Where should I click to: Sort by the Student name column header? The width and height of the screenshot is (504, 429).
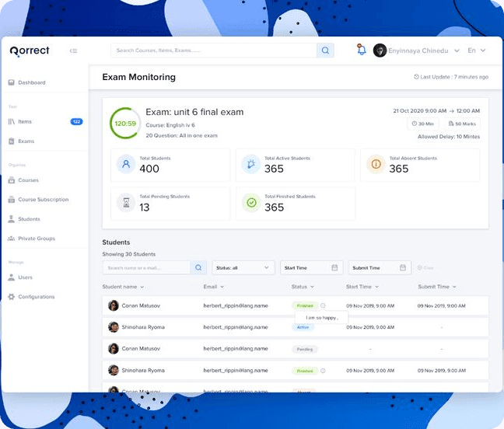point(124,287)
